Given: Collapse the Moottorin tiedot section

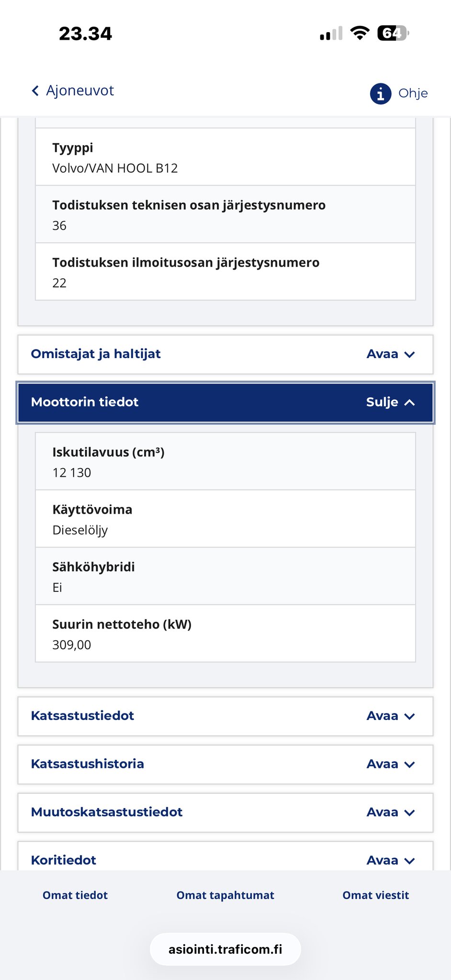Looking at the screenshot, I should tap(225, 402).
